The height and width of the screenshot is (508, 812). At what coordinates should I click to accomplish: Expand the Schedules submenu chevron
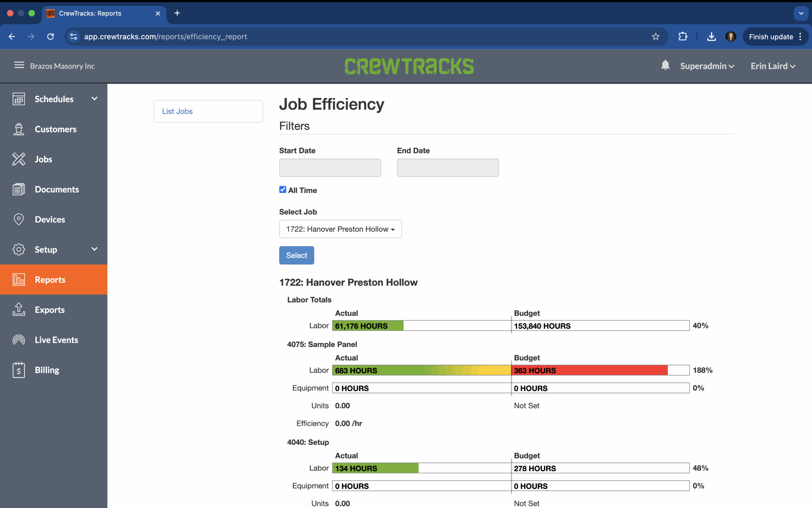pyautogui.click(x=95, y=98)
